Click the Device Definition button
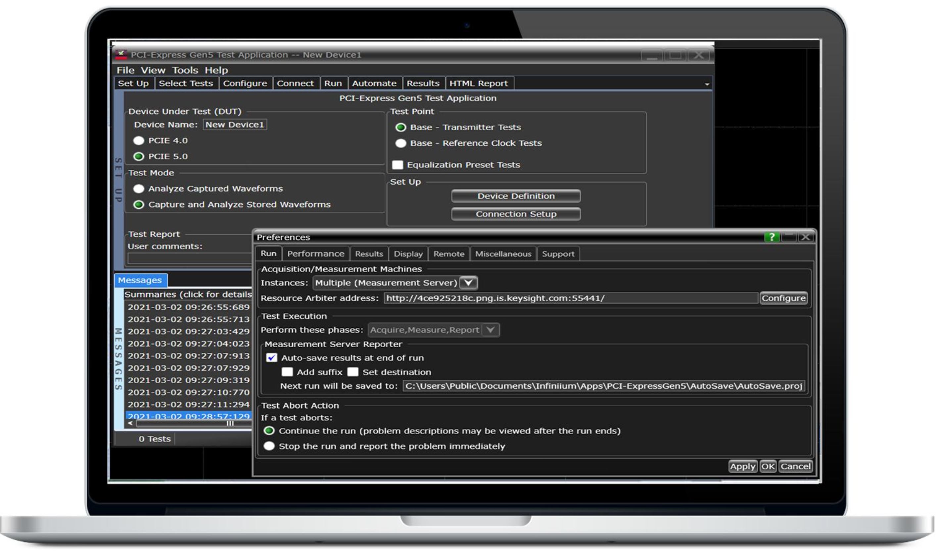 coord(516,196)
